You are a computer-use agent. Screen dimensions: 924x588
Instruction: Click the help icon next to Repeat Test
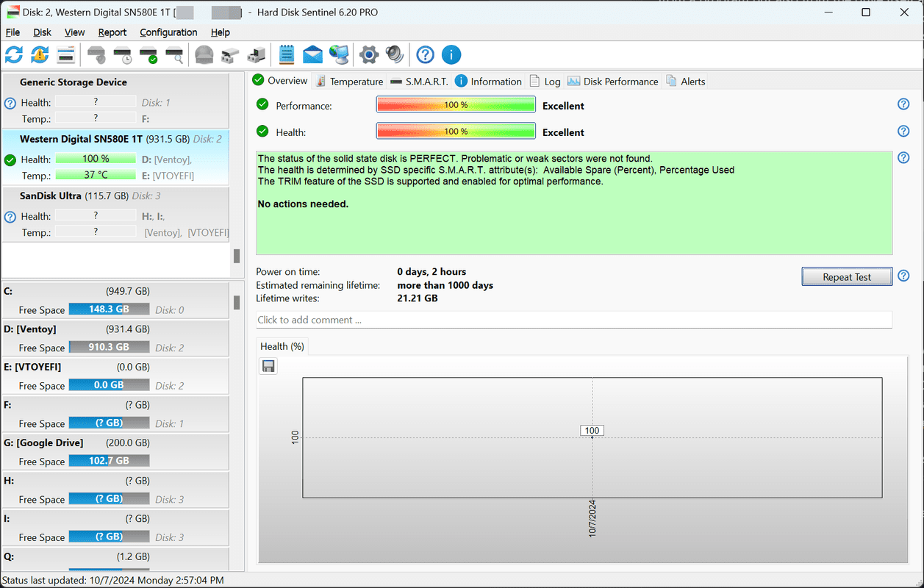coord(904,276)
